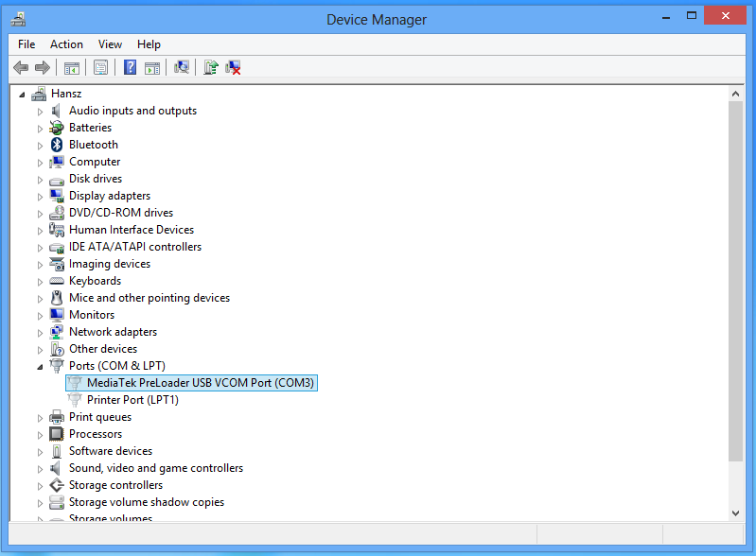Click the scrollbar up arrow
The image size is (756, 556).
tap(735, 94)
